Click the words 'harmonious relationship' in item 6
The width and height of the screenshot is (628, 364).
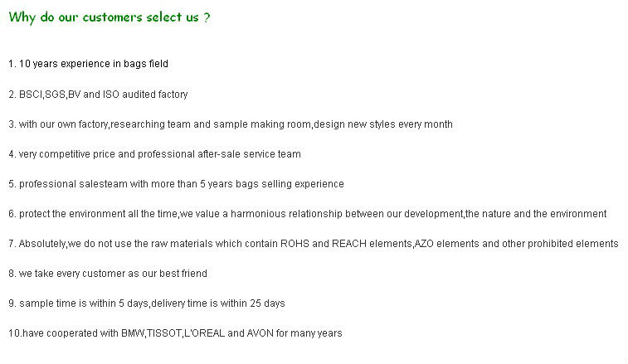pyautogui.click(x=286, y=214)
